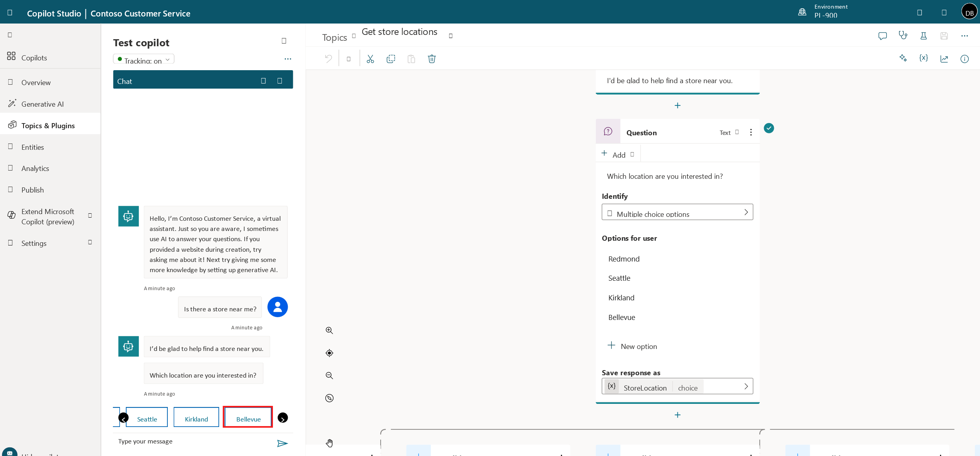Zoom in on the authoring canvas
This screenshot has width=980, height=456.
tap(329, 331)
